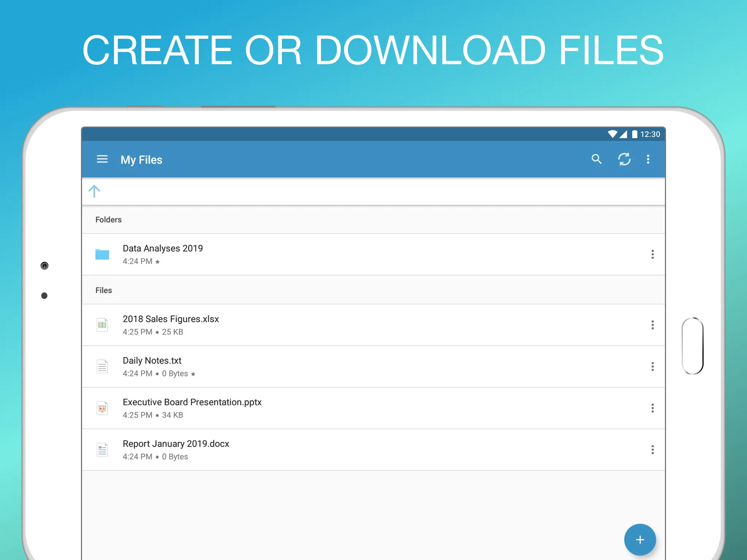Select the Files section header
This screenshot has width=747, height=560.
(104, 290)
